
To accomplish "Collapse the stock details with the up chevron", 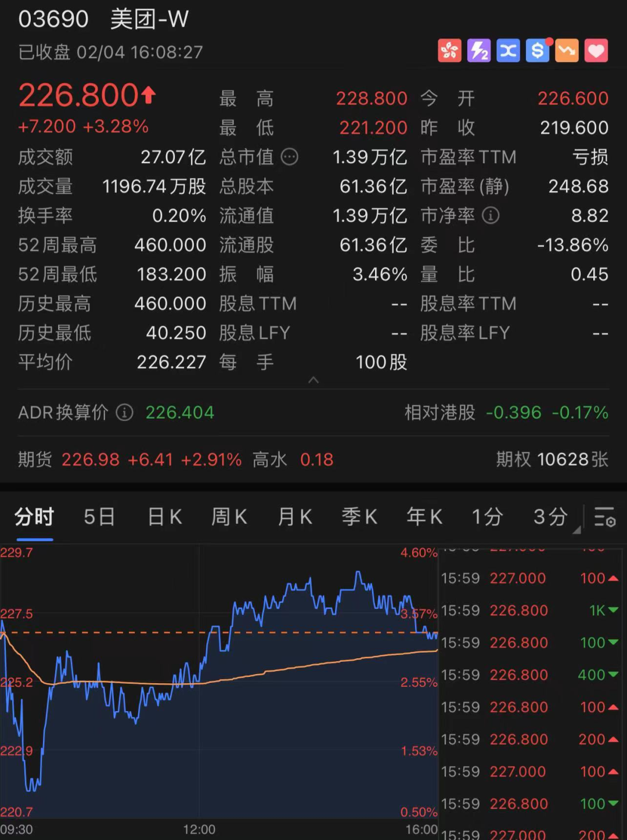I will click(313, 380).
